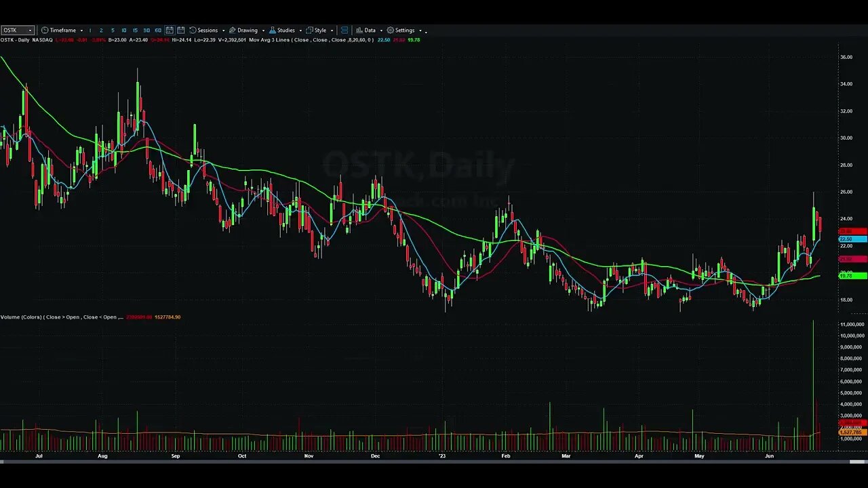Screen dimensions: 868x488
Task: Click the Oct date axis label
Action: [241, 456]
